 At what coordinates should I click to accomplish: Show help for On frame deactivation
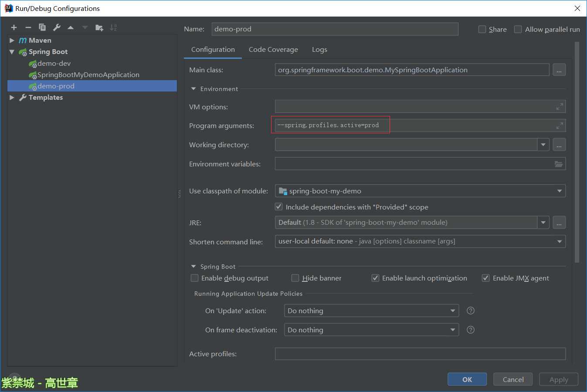(x=471, y=330)
